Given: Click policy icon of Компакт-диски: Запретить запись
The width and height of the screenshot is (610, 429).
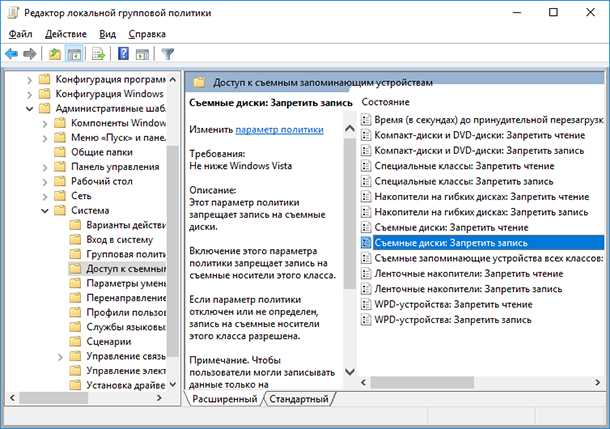Looking at the screenshot, I should 366,151.
